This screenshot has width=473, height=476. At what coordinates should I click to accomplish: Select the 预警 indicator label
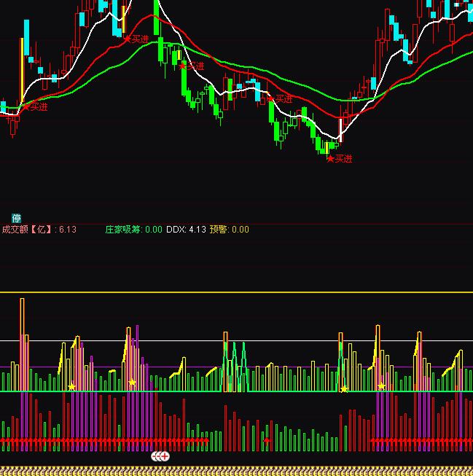(218, 230)
